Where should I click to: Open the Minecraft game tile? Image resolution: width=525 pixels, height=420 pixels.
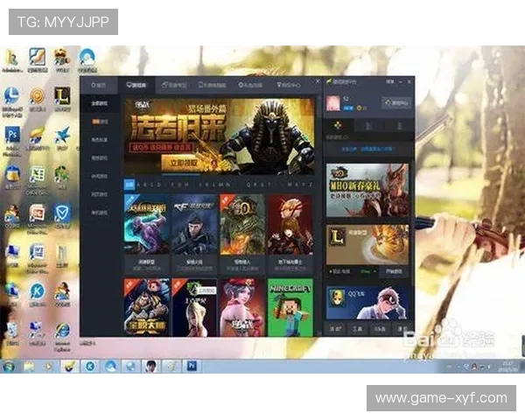290,307
